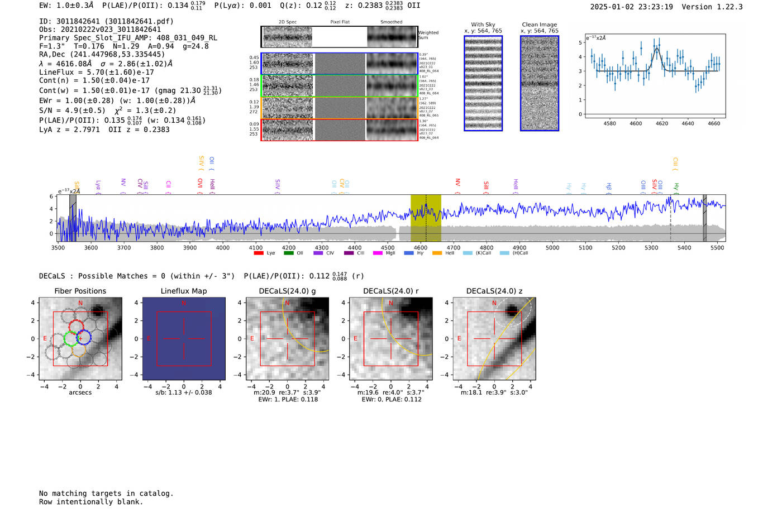Select the orange HeII legend swatch
The width and height of the screenshot is (782, 532).
tap(437, 253)
